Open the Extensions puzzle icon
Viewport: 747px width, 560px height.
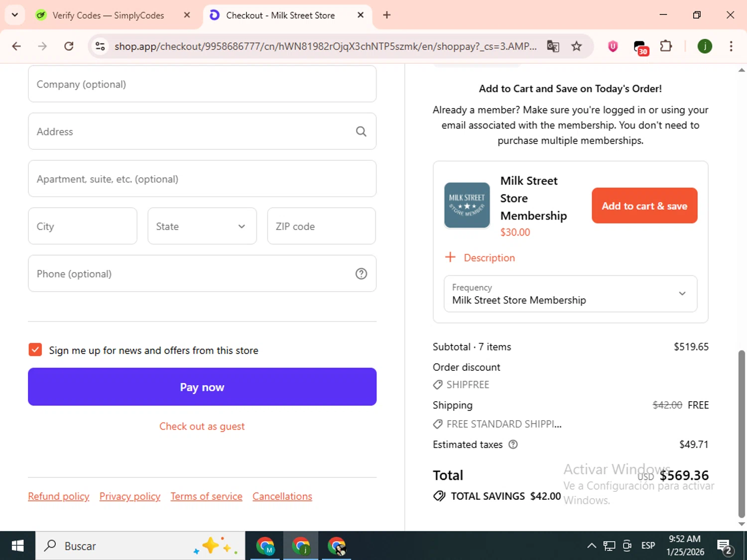[x=666, y=46]
